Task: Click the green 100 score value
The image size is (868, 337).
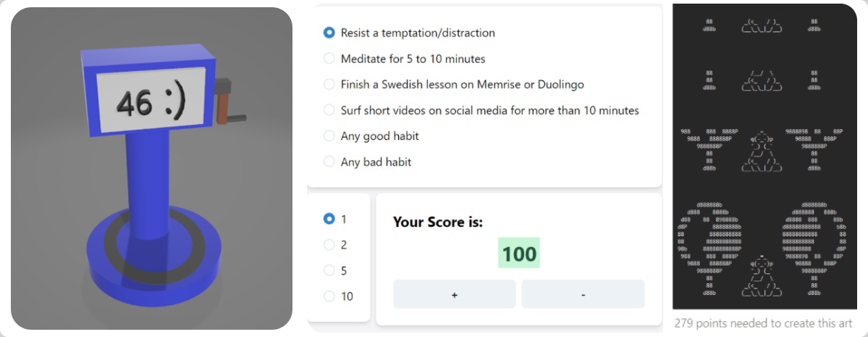Action: click(518, 254)
